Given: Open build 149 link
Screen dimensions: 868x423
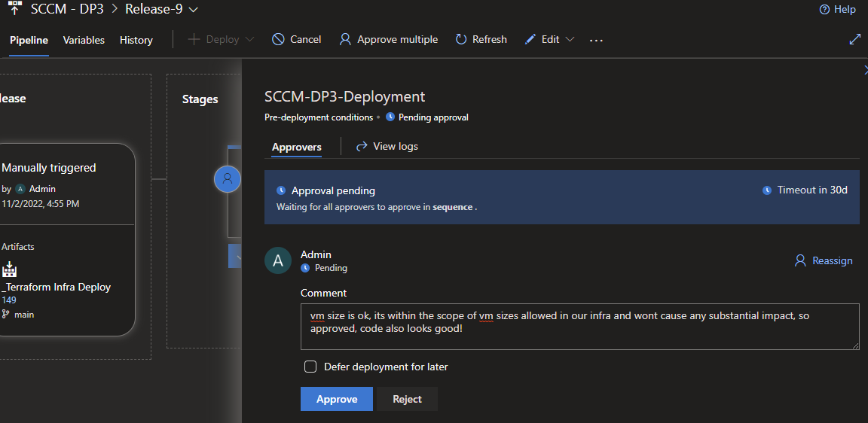Looking at the screenshot, I should (x=9, y=300).
